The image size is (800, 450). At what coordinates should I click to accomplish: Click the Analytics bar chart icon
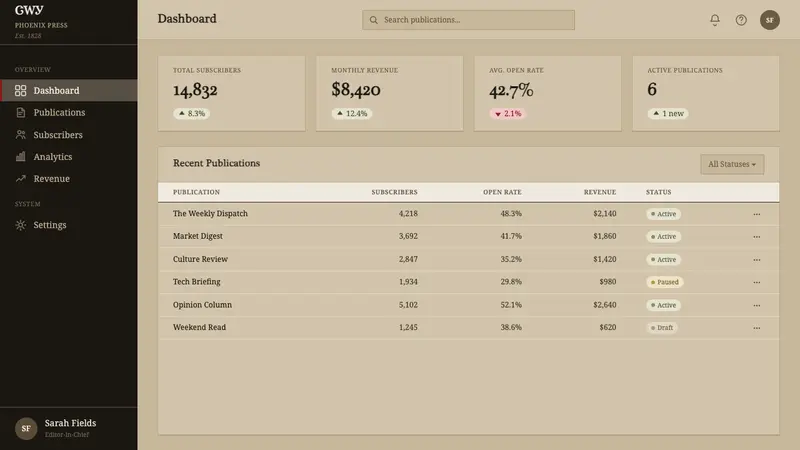pos(20,157)
